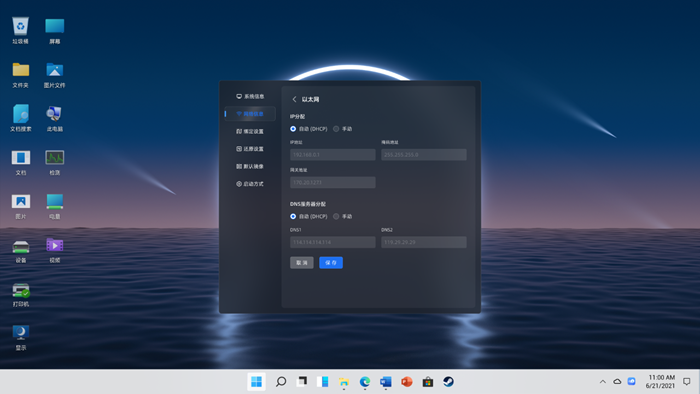Click the 保存 save button
The image size is (700, 394).
coord(331,262)
